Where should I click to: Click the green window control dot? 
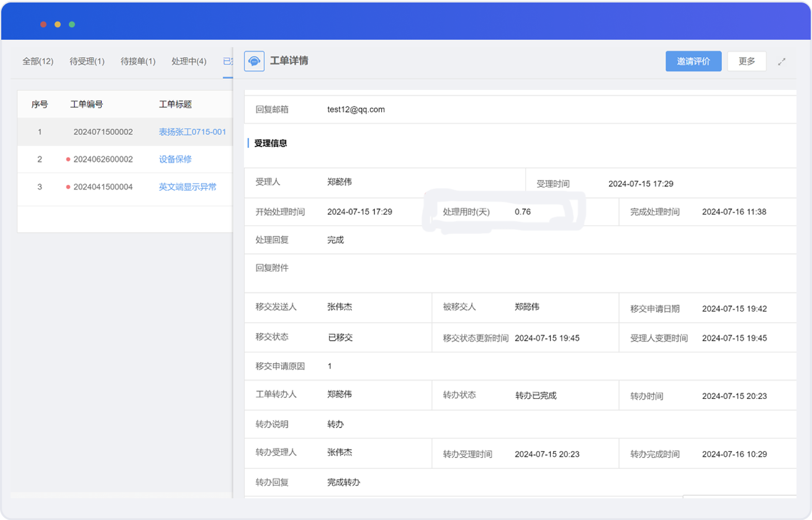[x=72, y=24]
